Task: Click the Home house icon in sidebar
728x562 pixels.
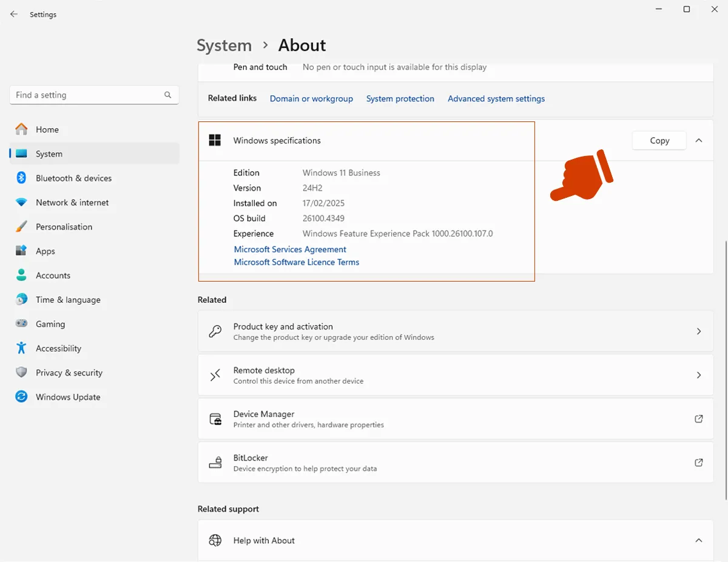Action: 21,129
